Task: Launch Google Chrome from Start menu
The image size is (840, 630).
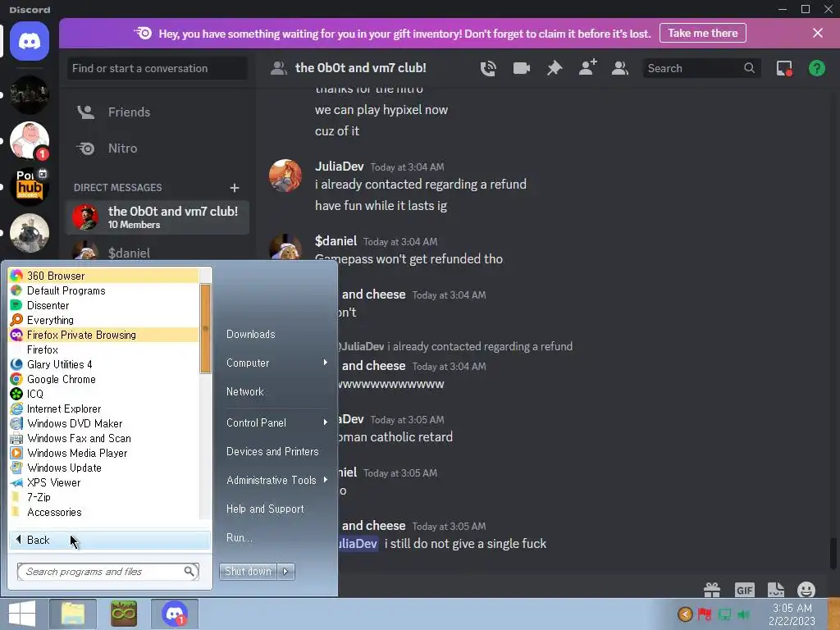Action: (103, 379)
